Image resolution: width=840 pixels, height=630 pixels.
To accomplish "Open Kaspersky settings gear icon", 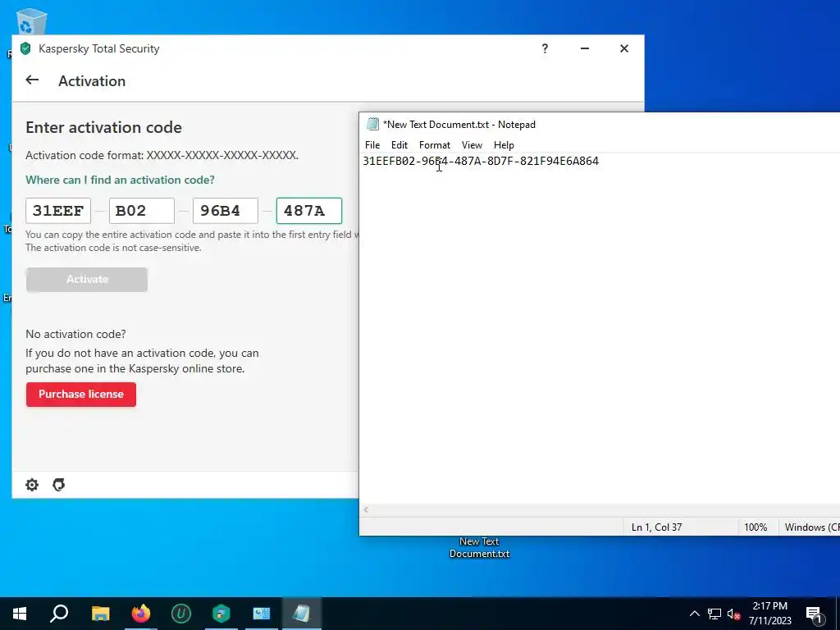I will [32, 485].
